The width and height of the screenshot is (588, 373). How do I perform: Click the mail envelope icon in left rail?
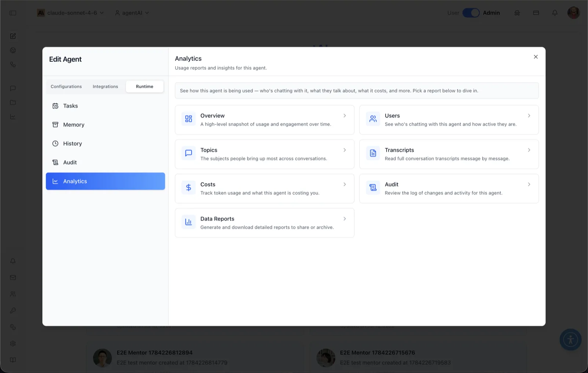pos(13,278)
